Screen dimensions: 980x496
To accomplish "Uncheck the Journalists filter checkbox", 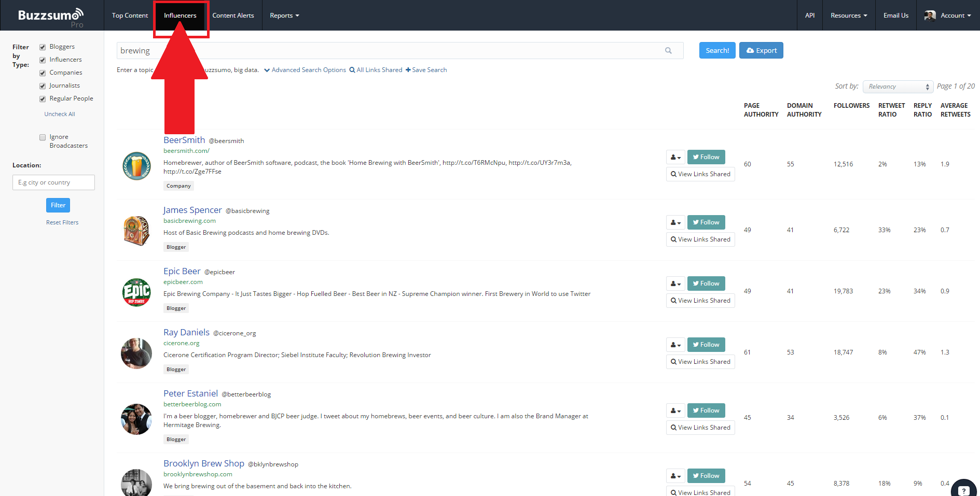I will coord(43,86).
